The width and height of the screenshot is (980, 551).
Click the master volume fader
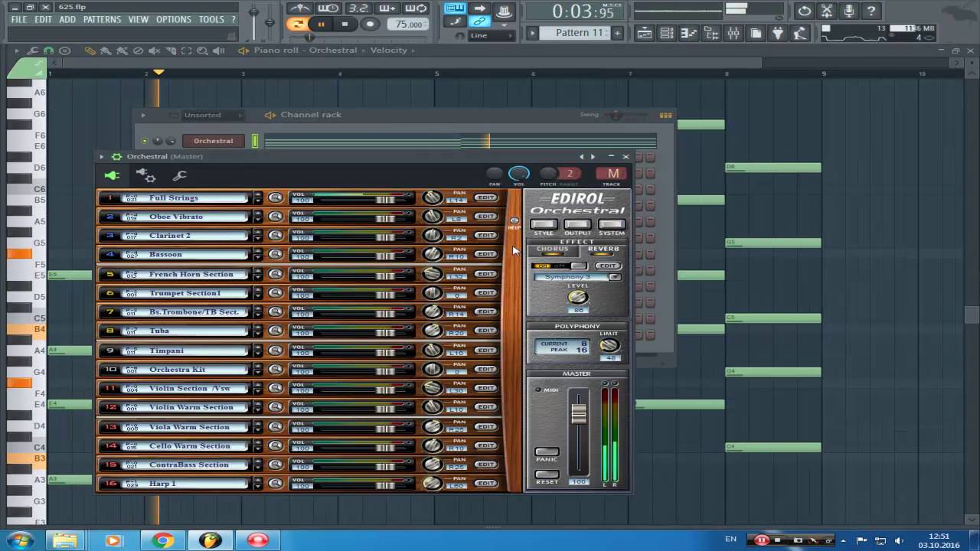pyautogui.click(x=579, y=414)
